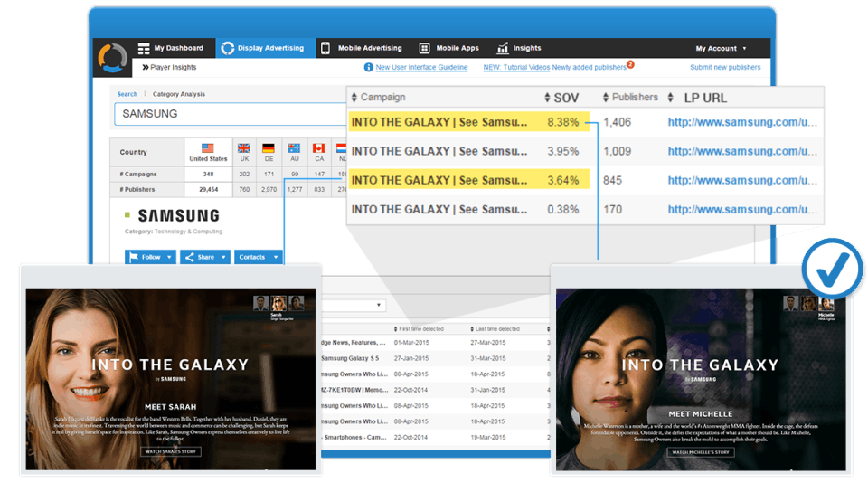Select the UK flag
This screenshot has height=483, width=868.
point(243,148)
